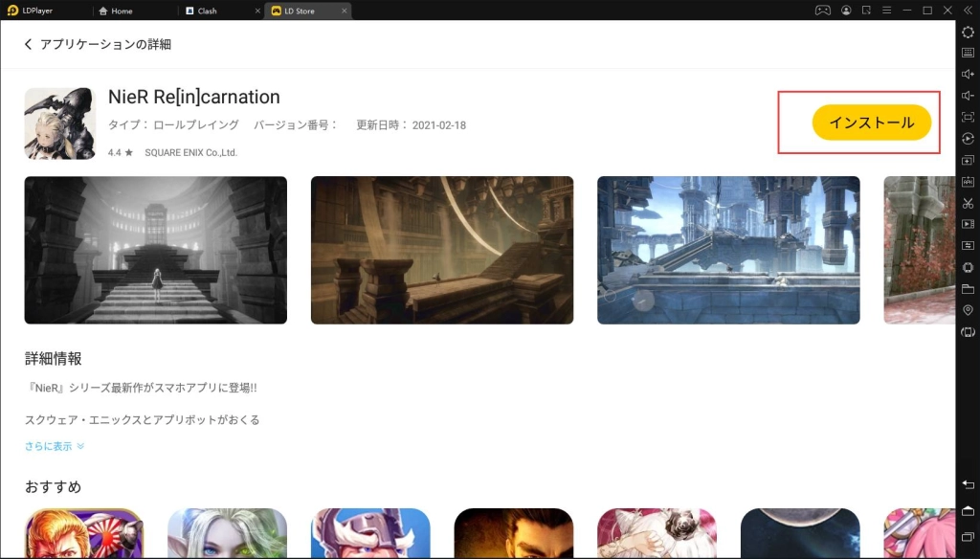The image size is (980, 559).
Task: Open recommended app with pink-haired character
Action: (920, 533)
